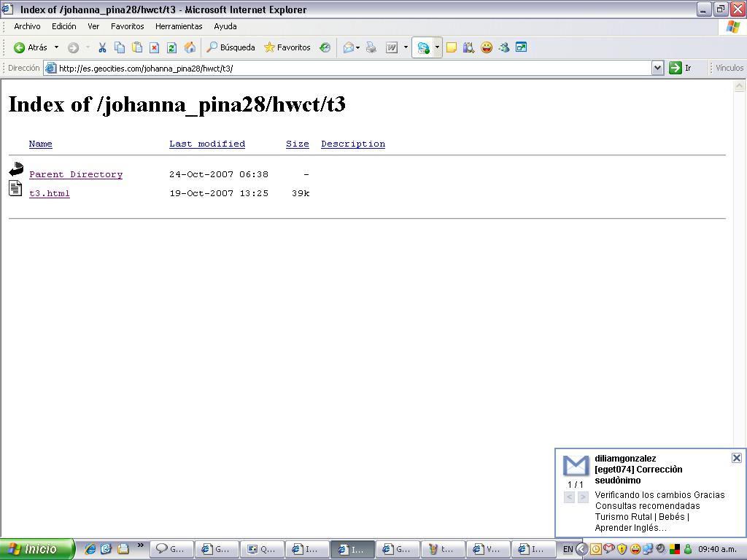Open the Edición menu
Screen dimensions: 747x560
tap(64, 27)
